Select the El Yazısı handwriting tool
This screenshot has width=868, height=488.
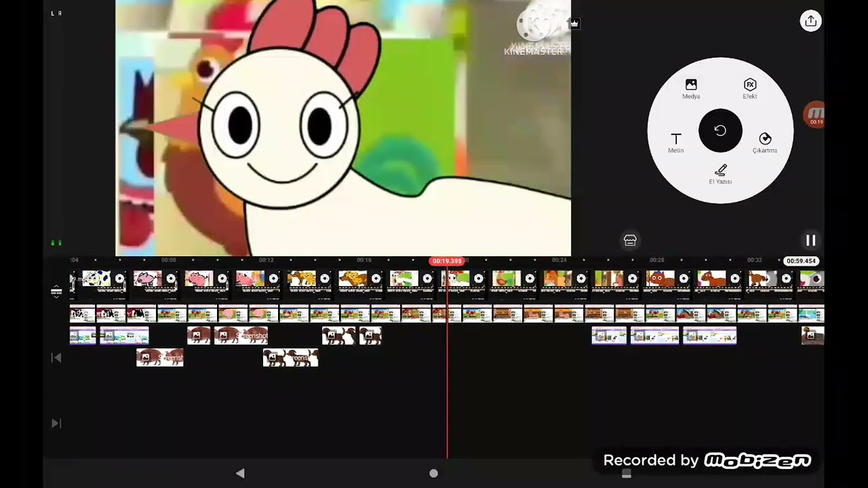[x=720, y=174]
